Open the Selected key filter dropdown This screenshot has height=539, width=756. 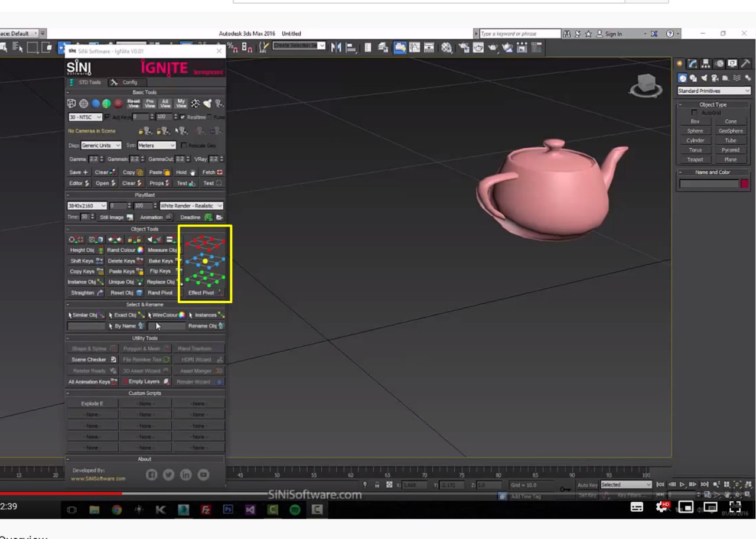pyautogui.click(x=625, y=485)
